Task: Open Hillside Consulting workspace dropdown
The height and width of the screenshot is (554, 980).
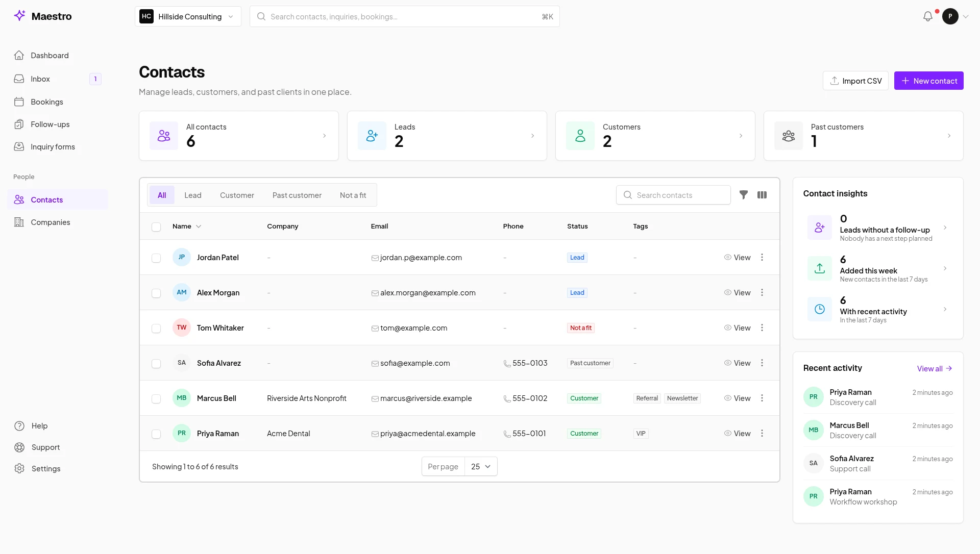Action: (188, 16)
